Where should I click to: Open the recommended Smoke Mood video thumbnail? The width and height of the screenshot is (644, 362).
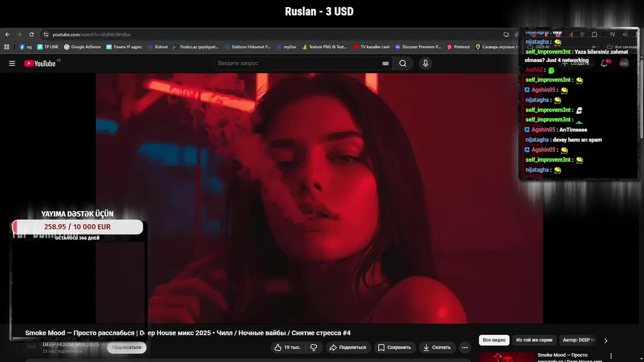point(507,356)
